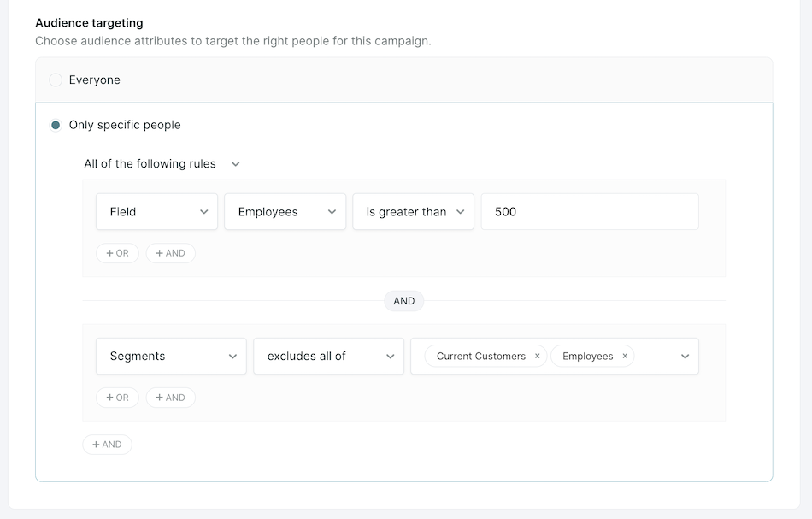This screenshot has height=519, width=812.
Task: Change the is greater than operator
Action: coord(413,211)
